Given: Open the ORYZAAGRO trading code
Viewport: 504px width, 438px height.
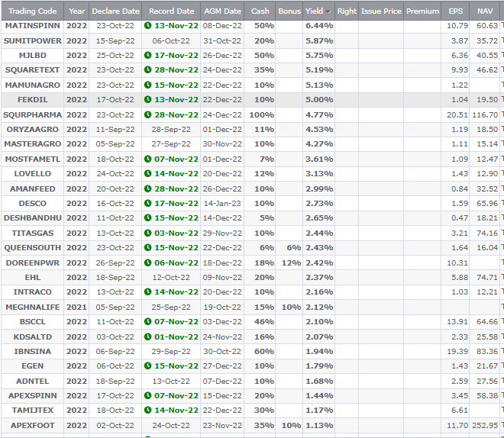Looking at the screenshot, I should coord(33,130).
